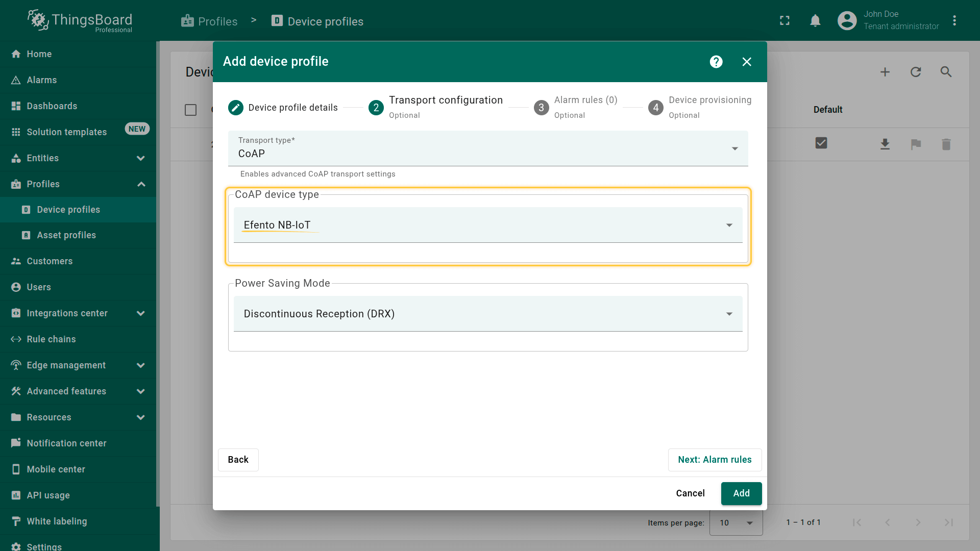
Task: Open the items per page selector
Action: pyautogui.click(x=736, y=522)
